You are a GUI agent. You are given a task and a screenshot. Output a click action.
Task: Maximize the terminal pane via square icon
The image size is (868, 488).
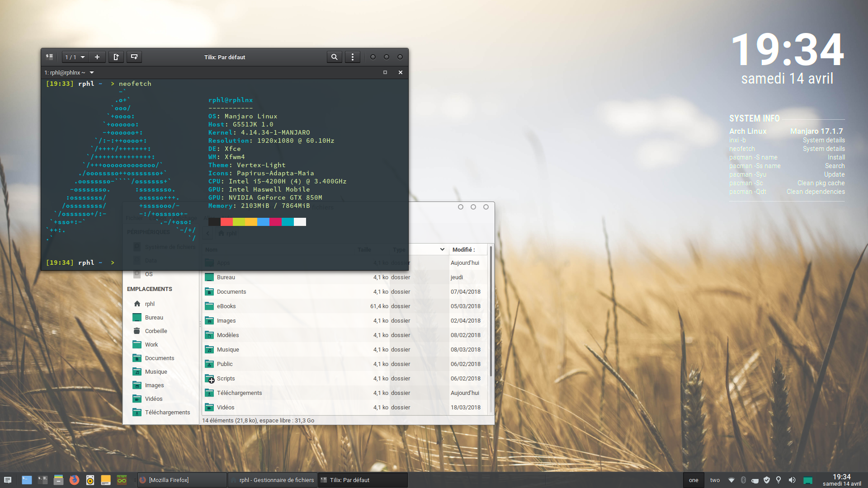click(x=385, y=72)
